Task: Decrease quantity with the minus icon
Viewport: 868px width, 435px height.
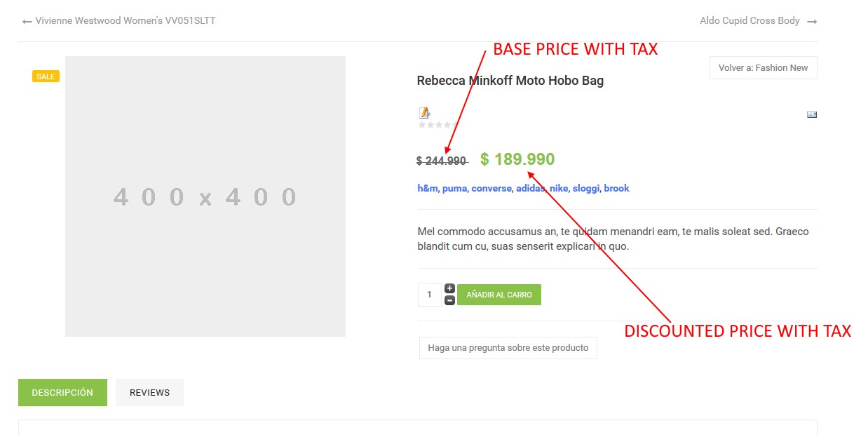Action: [449, 302]
